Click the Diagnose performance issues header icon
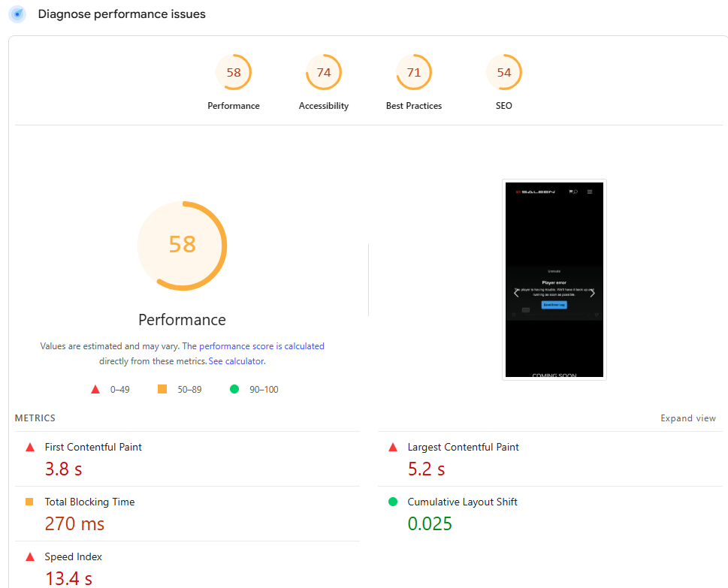Screen dimensions: 728x588 point(17,14)
